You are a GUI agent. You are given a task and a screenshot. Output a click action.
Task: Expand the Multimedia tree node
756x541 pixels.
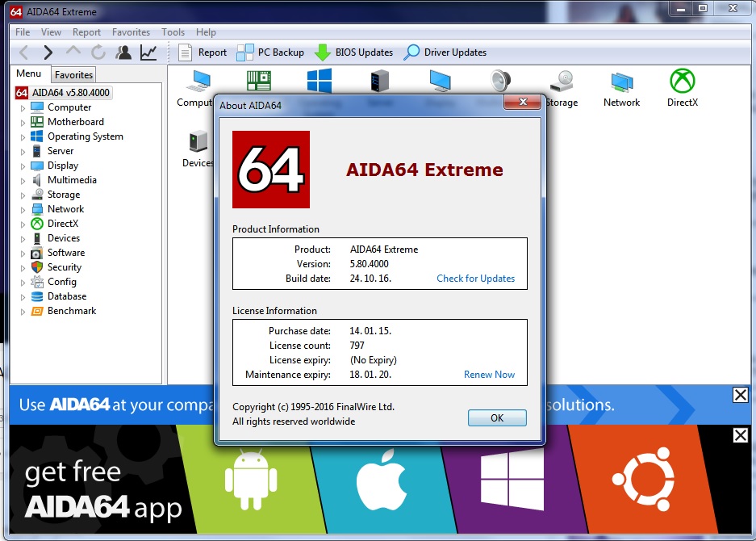[x=23, y=181]
